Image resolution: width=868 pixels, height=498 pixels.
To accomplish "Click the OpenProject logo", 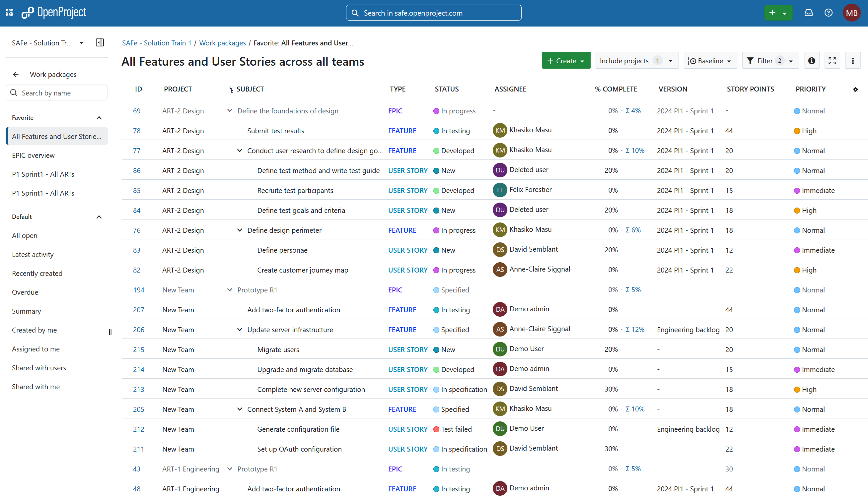I will 54,13.
